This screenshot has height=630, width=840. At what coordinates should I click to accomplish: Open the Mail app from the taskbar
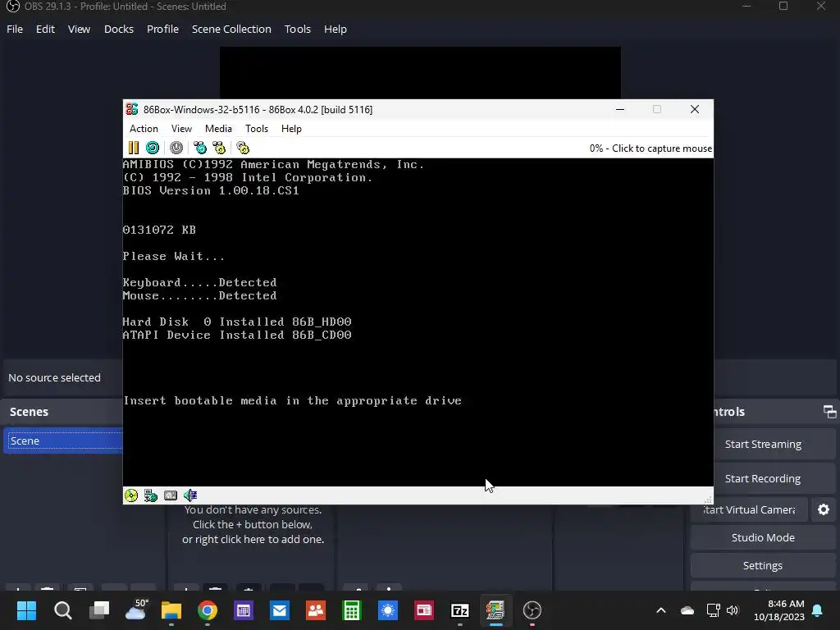click(279, 610)
